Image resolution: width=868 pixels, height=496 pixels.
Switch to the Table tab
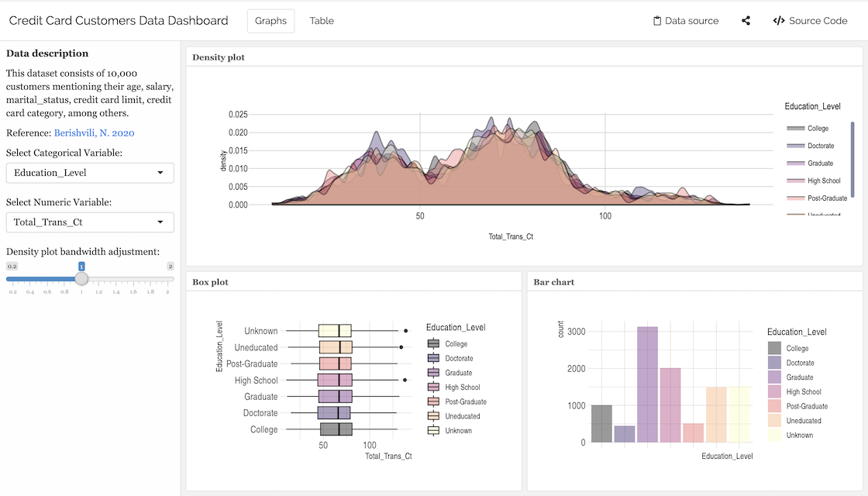pyautogui.click(x=322, y=21)
